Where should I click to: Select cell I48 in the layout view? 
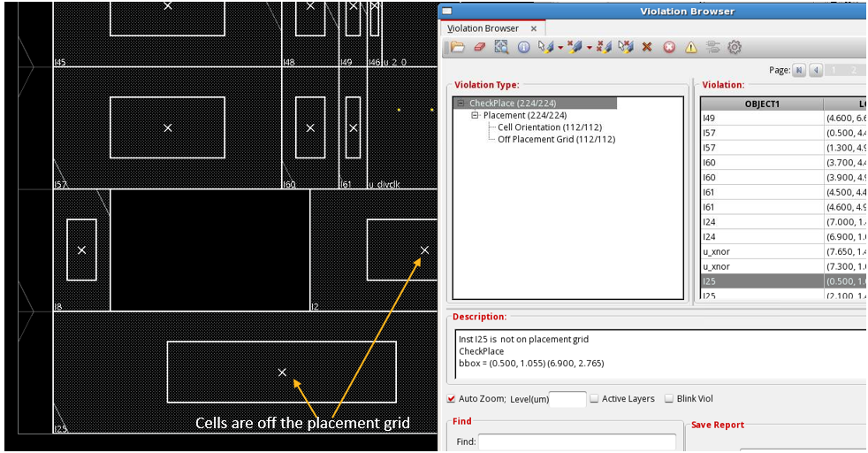pyautogui.click(x=310, y=34)
